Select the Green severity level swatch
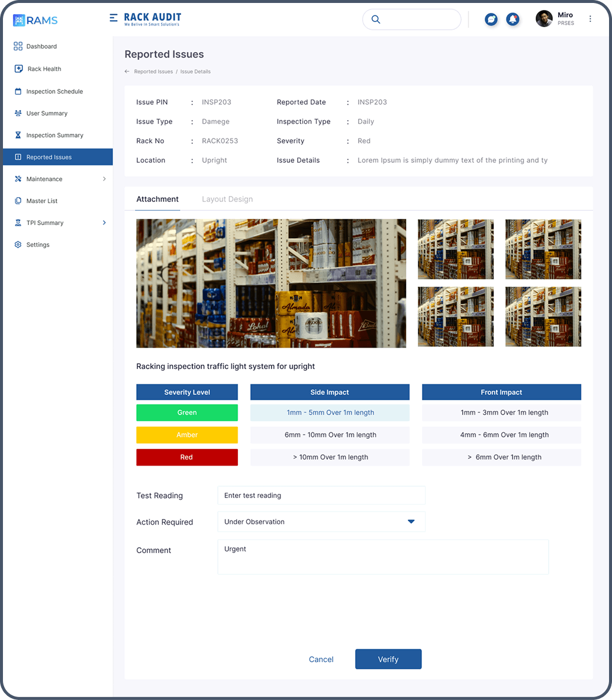612x700 pixels. (186, 412)
